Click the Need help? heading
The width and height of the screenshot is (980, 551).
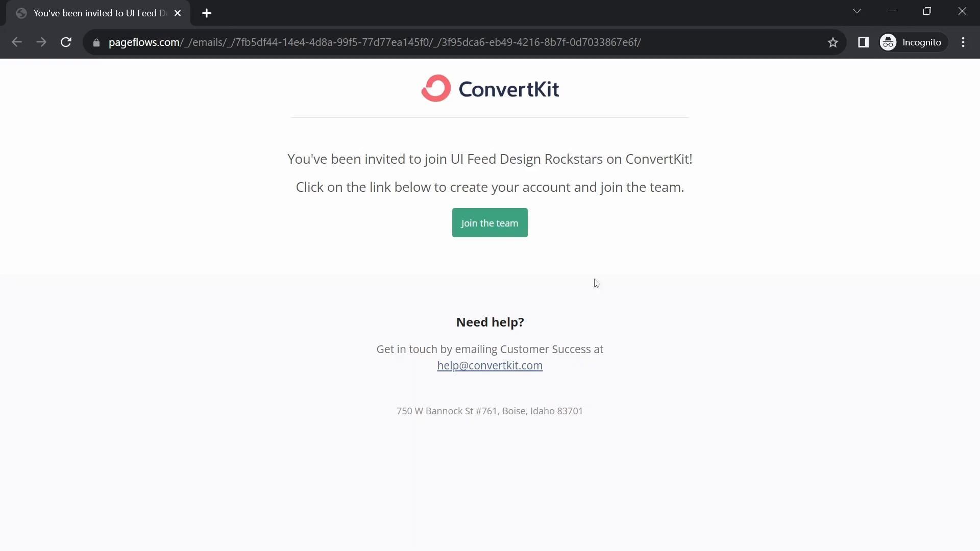pos(489,322)
